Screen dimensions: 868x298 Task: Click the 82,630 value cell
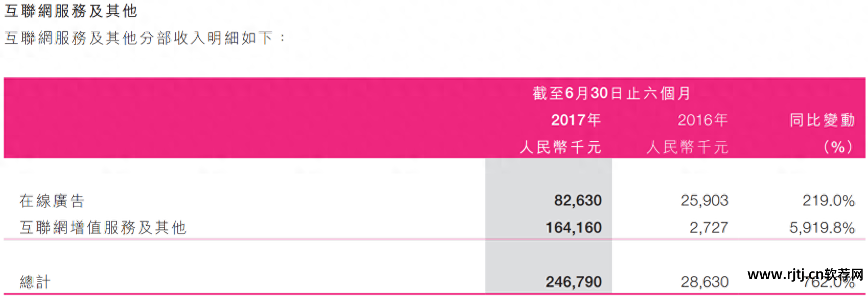pos(578,201)
